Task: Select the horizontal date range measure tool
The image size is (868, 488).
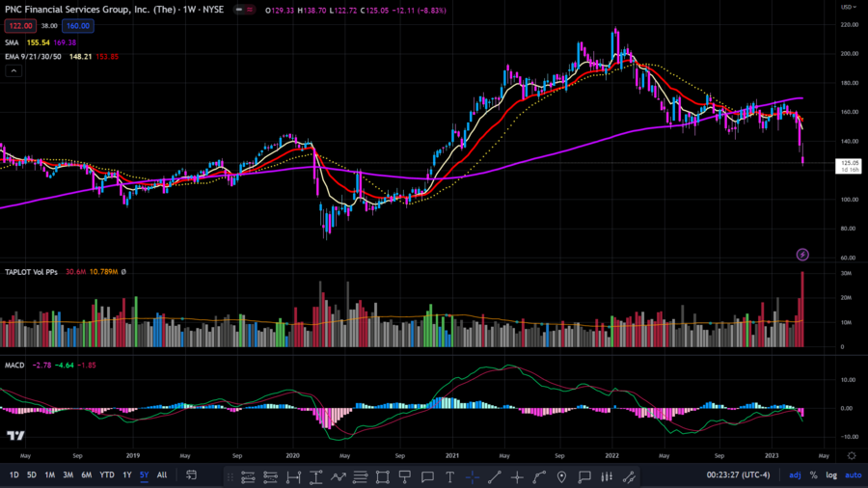Action: tap(293, 477)
